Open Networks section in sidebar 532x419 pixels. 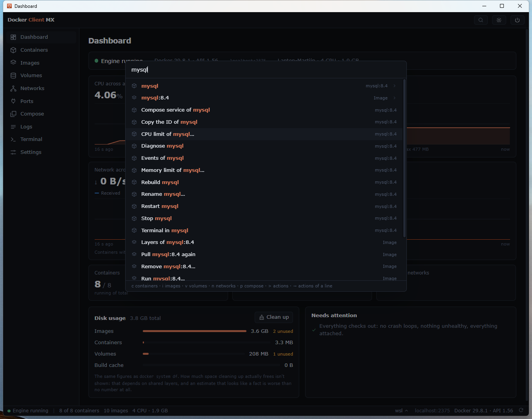point(41,88)
